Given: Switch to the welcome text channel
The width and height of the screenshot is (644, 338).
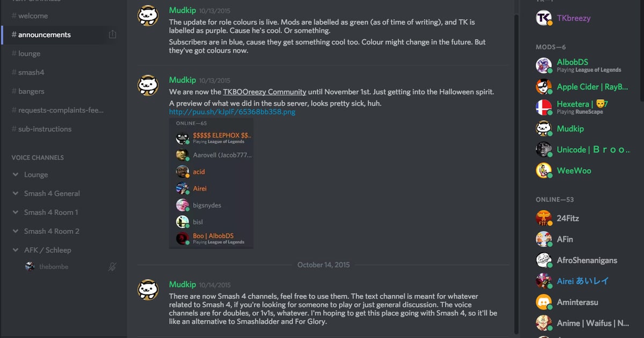Looking at the screenshot, I should coord(33,16).
